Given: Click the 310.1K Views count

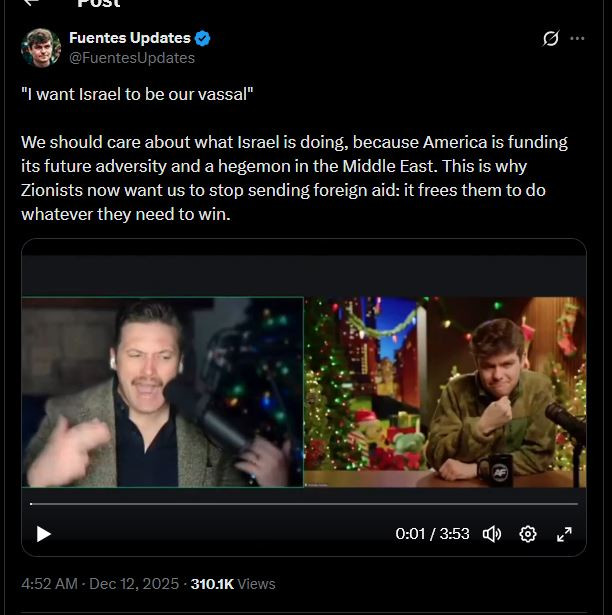Looking at the screenshot, I should 233,584.
